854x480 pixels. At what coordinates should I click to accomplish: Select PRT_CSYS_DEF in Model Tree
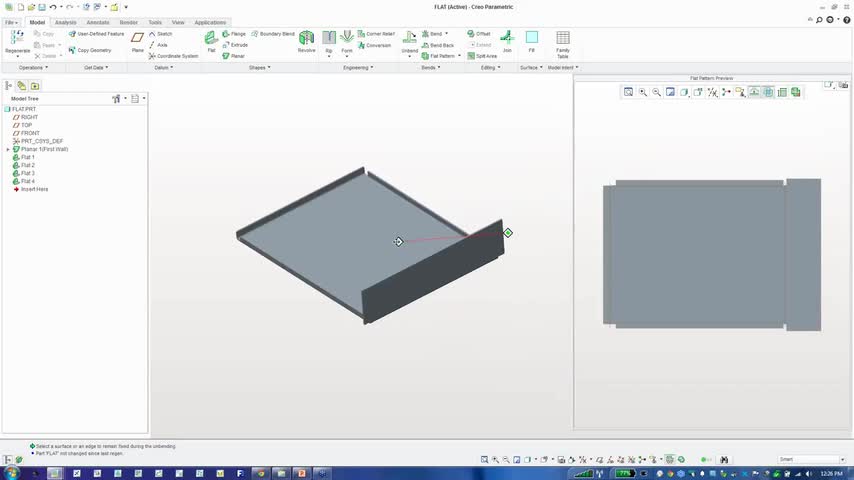(38, 141)
